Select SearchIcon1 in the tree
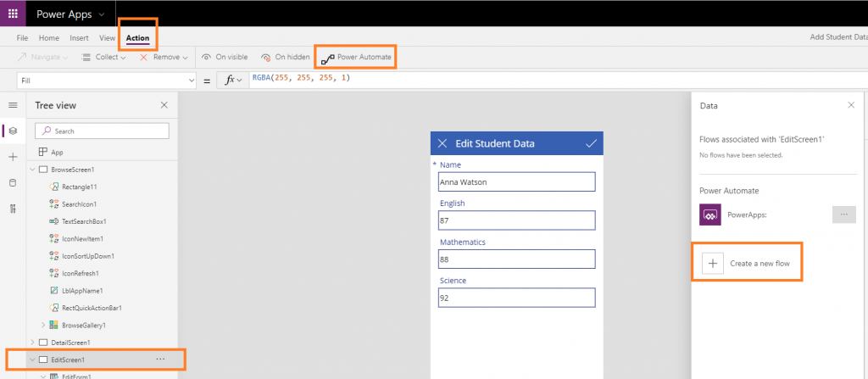 (79, 203)
